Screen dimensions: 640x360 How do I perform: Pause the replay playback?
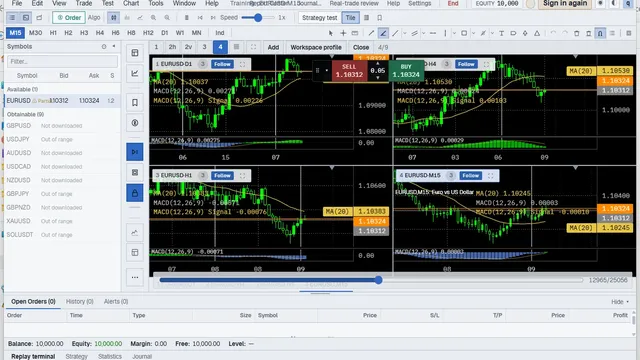click(x=187, y=18)
